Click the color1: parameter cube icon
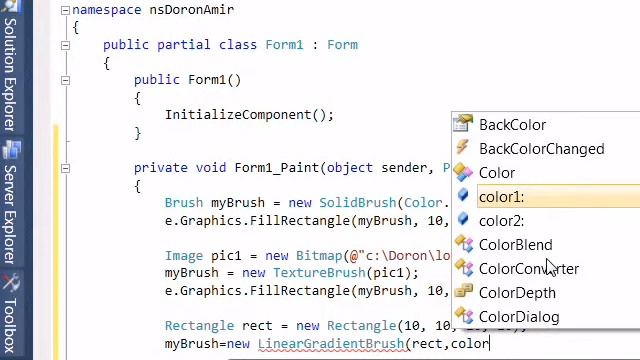640x360 pixels. [x=463, y=195]
